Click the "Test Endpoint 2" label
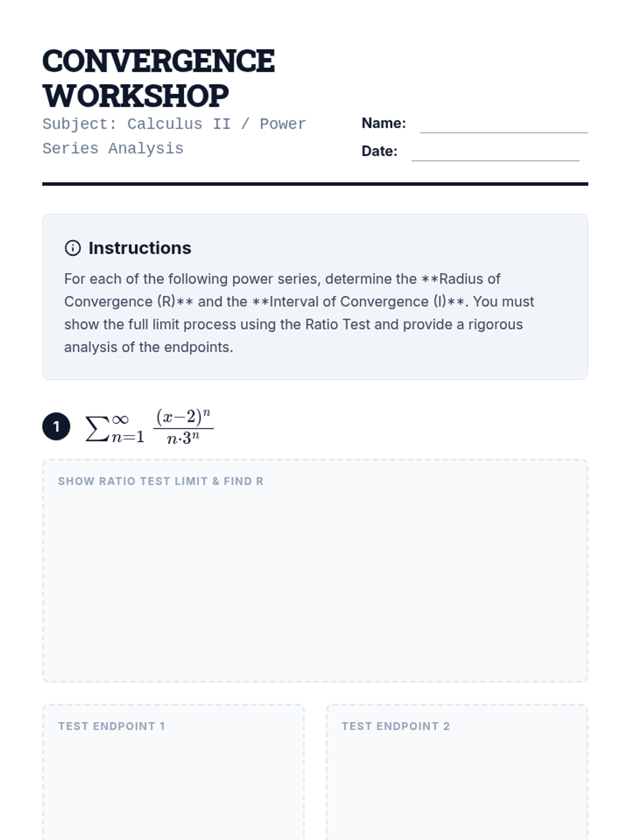The height and width of the screenshot is (840, 630). pos(395,726)
